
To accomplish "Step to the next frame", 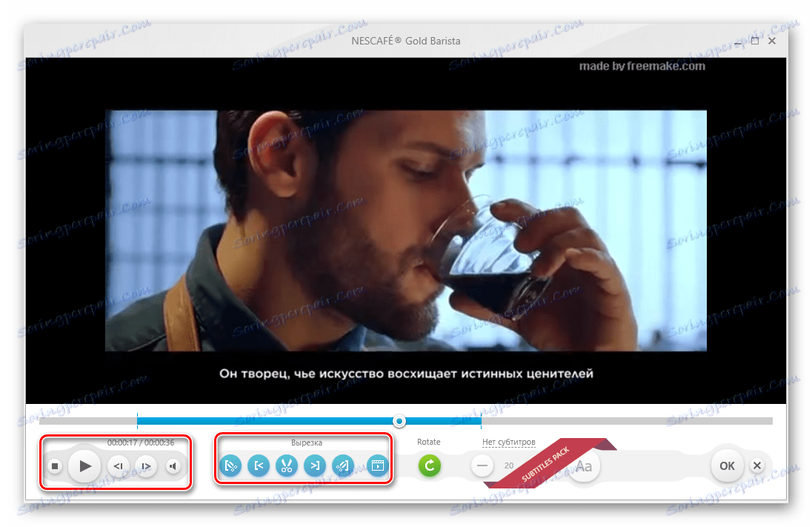I will tap(146, 466).
